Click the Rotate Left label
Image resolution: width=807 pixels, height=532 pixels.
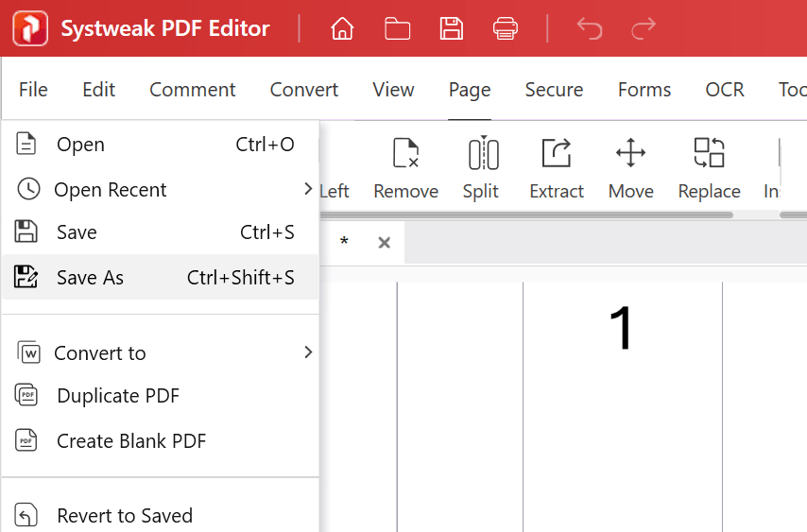click(335, 191)
